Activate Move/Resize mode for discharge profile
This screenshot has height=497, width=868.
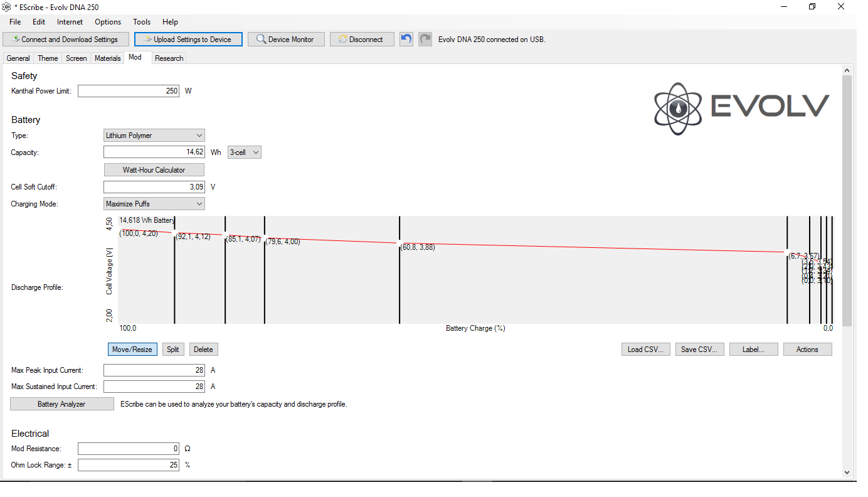coord(132,350)
